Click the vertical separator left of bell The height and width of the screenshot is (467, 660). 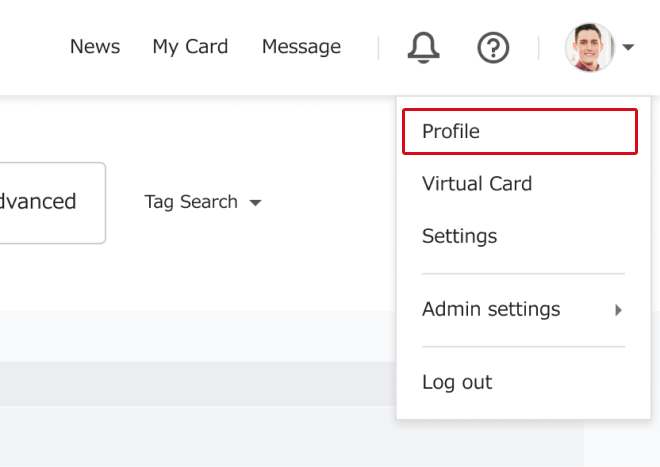pyautogui.click(x=378, y=47)
